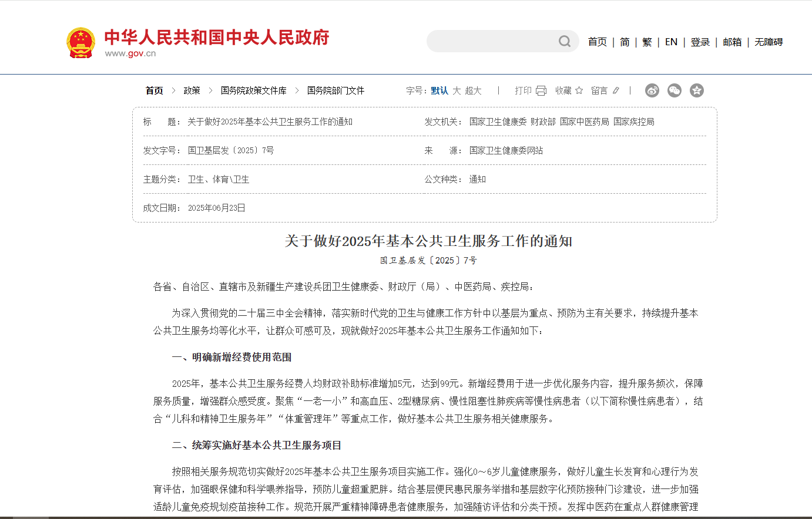Click the WeChat share icon
This screenshot has height=519, width=812.
[x=674, y=90]
